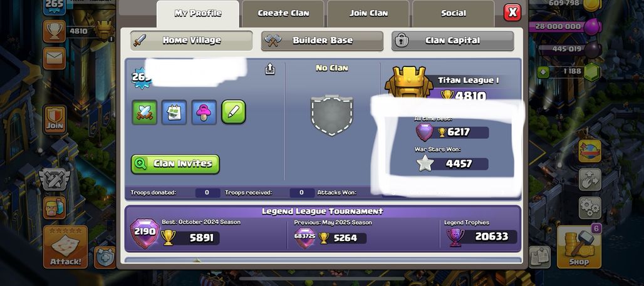The image size is (644, 286).
Task: Switch to the Create Clan tab
Action: pyautogui.click(x=283, y=14)
